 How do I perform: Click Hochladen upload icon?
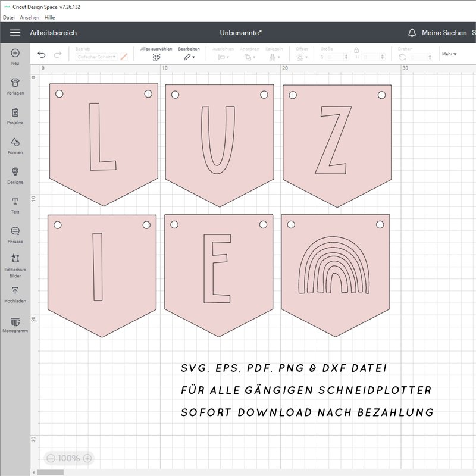tap(15, 291)
